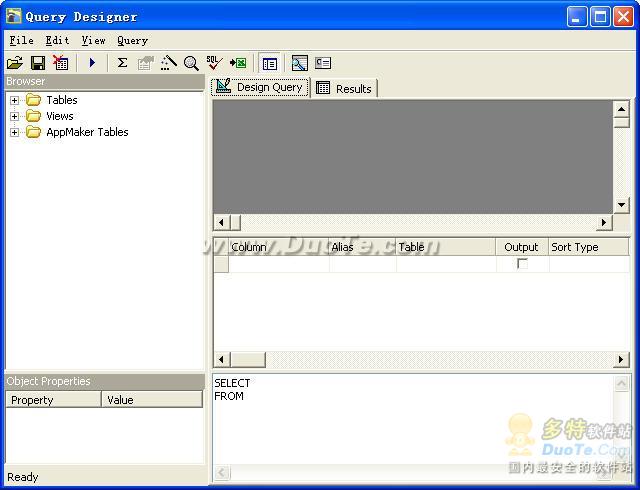Select the Tables folder
640x490 pixels.
51,100
